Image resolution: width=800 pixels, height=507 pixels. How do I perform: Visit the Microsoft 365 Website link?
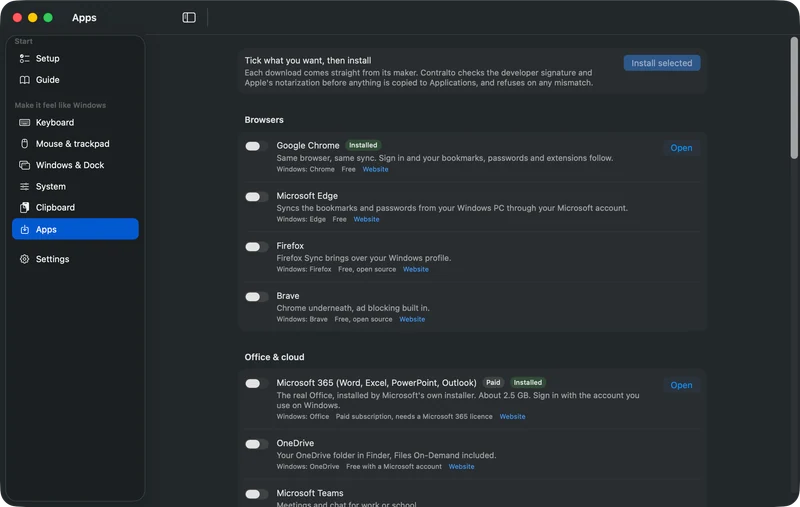pos(512,417)
